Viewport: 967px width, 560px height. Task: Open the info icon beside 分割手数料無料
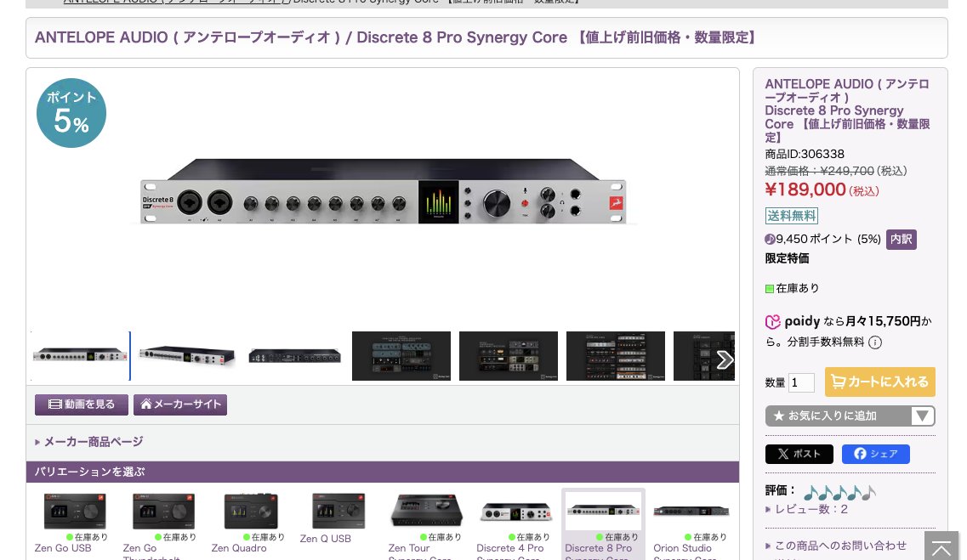pos(876,342)
